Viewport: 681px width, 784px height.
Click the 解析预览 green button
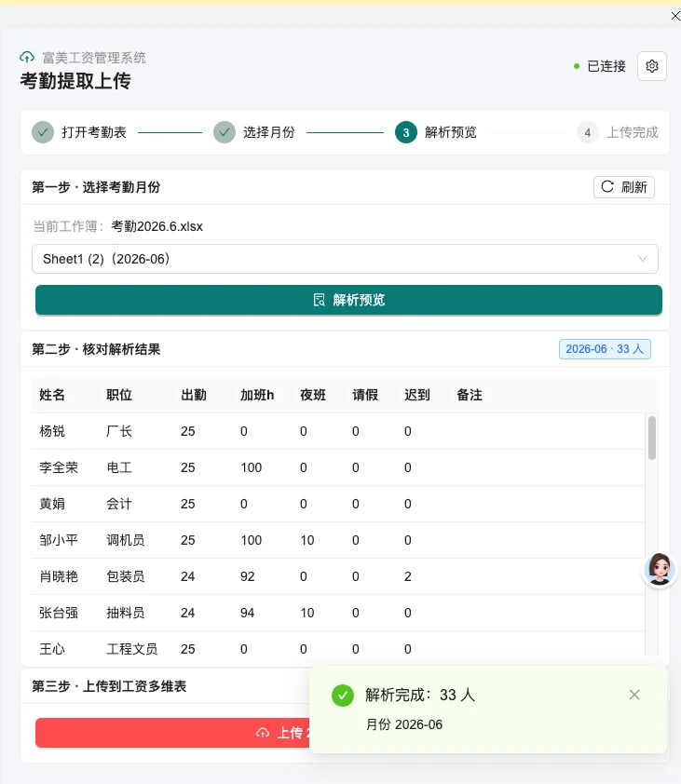coord(348,300)
